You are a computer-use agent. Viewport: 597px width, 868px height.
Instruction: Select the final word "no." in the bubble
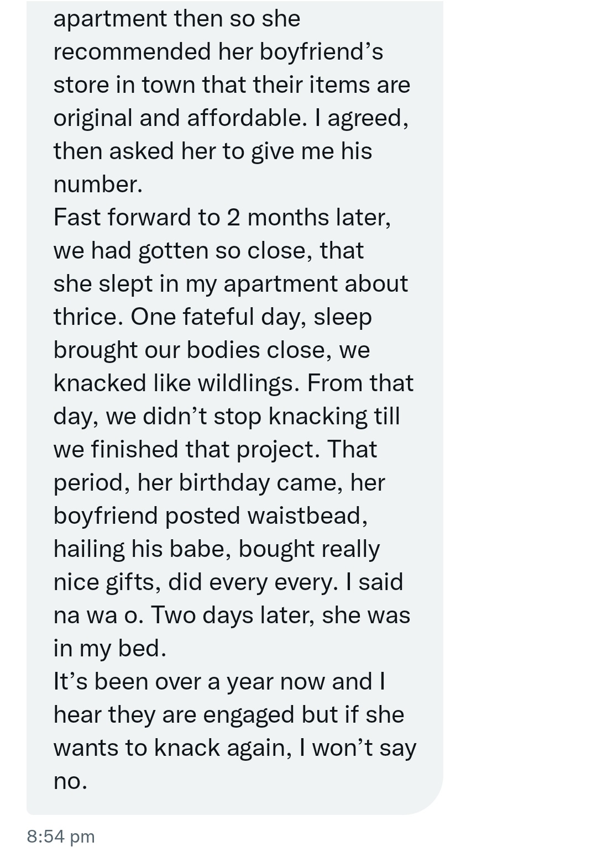click(x=70, y=781)
